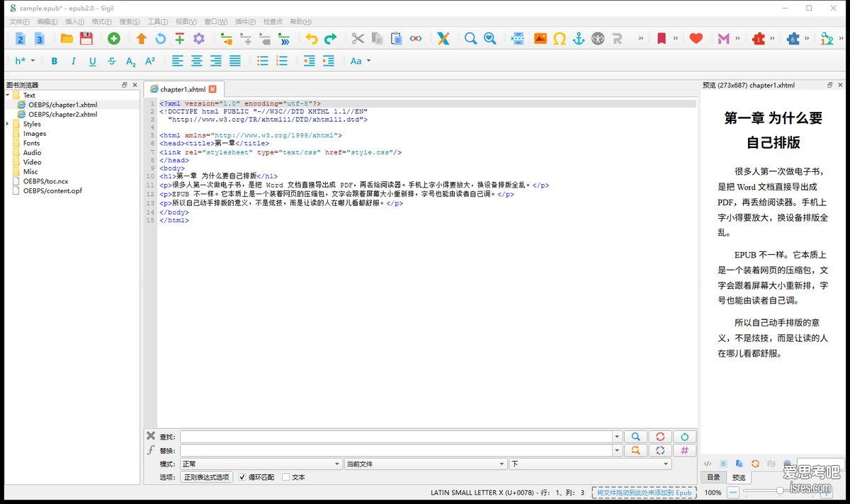The width and height of the screenshot is (850, 504).
Task: Paste using the clipboard icon
Action: click(x=397, y=39)
